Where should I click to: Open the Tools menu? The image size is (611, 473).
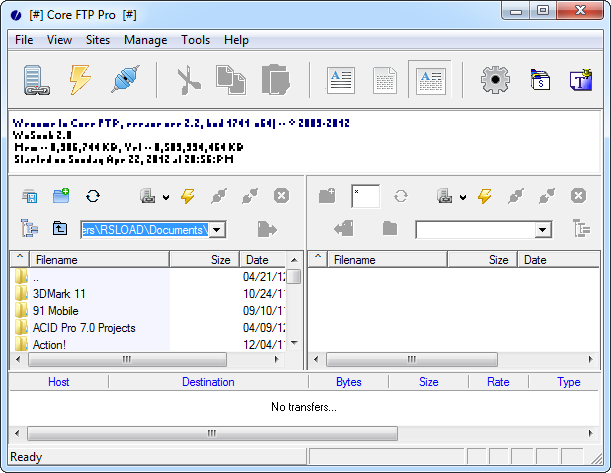[x=195, y=40]
